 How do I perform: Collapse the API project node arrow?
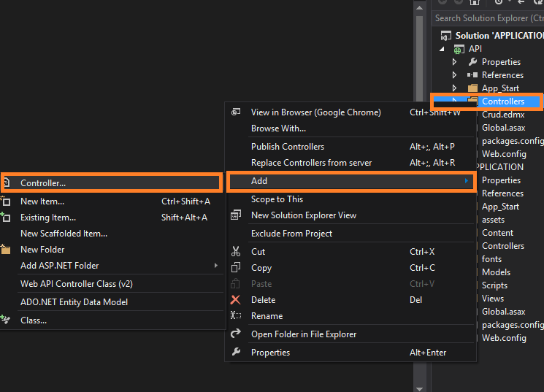click(x=441, y=49)
